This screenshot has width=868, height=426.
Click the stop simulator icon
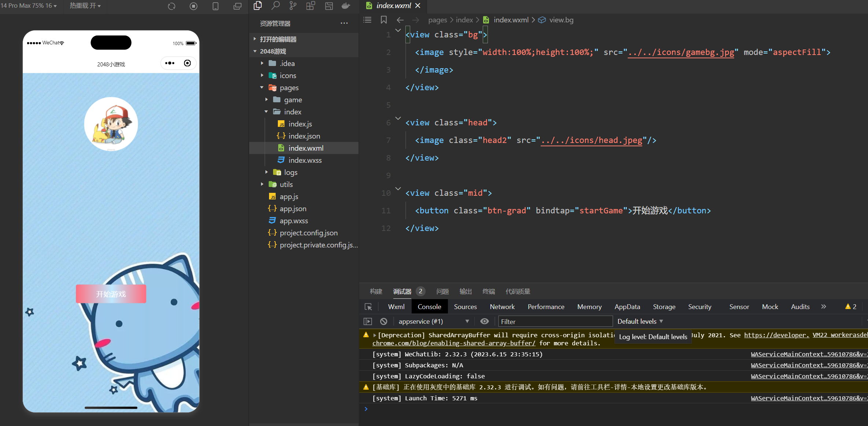[194, 6]
